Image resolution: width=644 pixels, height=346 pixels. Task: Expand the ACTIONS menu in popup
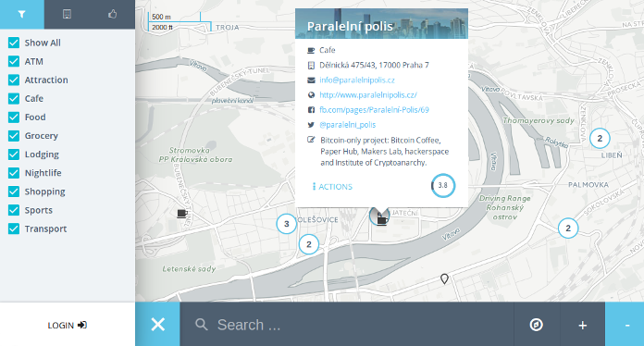coord(332,187)
